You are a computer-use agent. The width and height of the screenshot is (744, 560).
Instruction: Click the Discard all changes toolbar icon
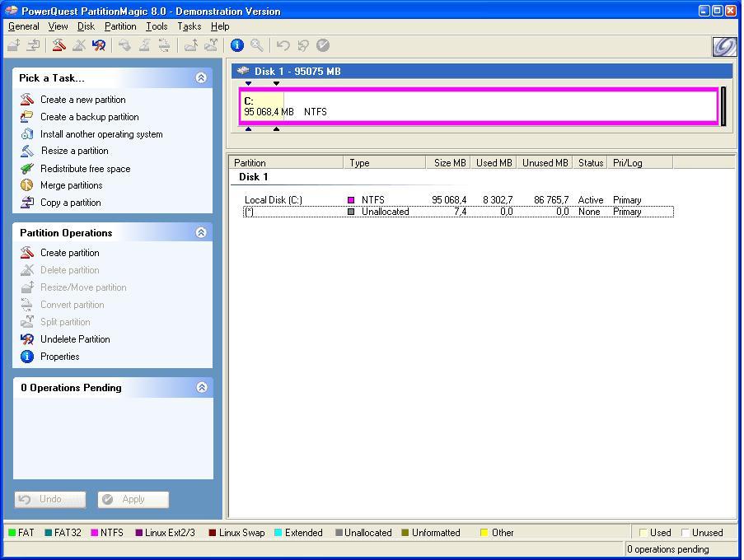[302, 45]
